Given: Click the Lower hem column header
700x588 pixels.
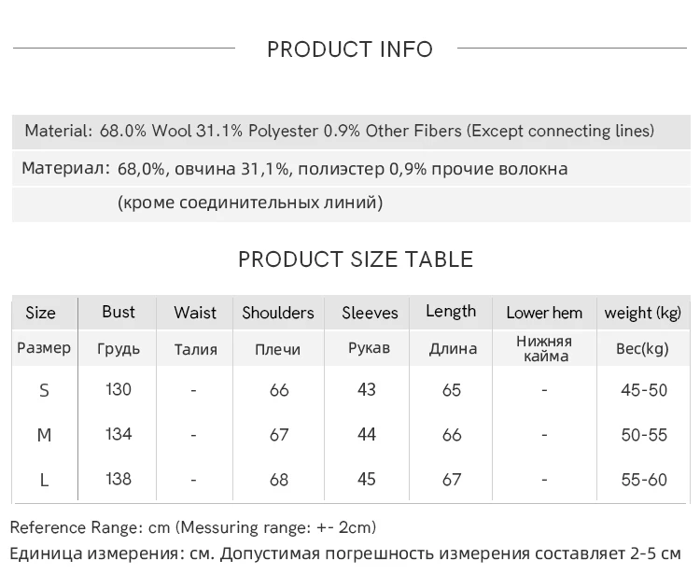Looking at the screenshot, I should coord(544,313).
